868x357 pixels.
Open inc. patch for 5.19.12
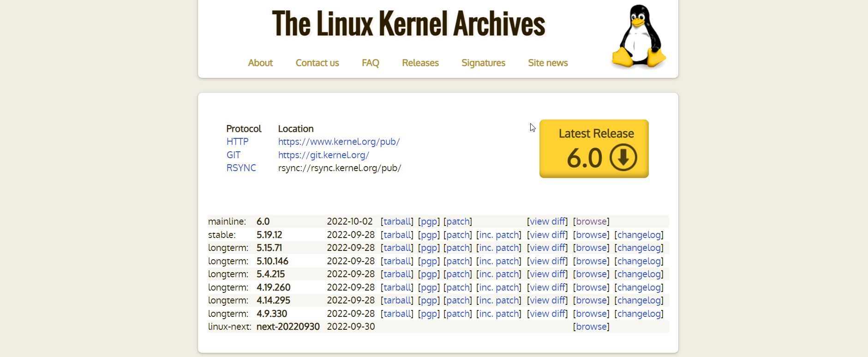499,235
